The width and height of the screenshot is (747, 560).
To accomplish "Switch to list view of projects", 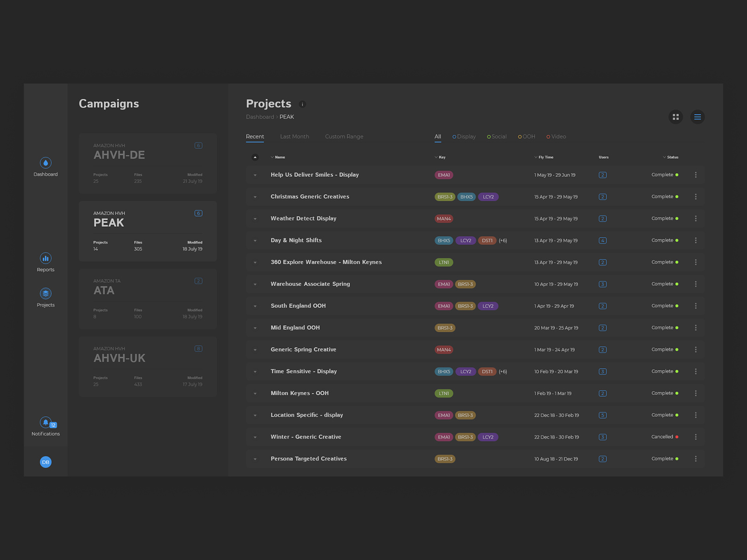I will click(x=697, y=117).
